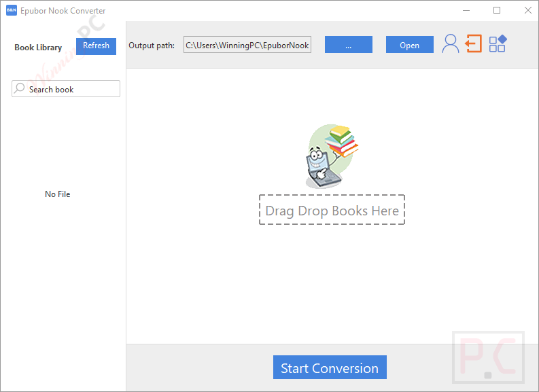
Task: Minimize the Epubor window
Action: [466, 10]
